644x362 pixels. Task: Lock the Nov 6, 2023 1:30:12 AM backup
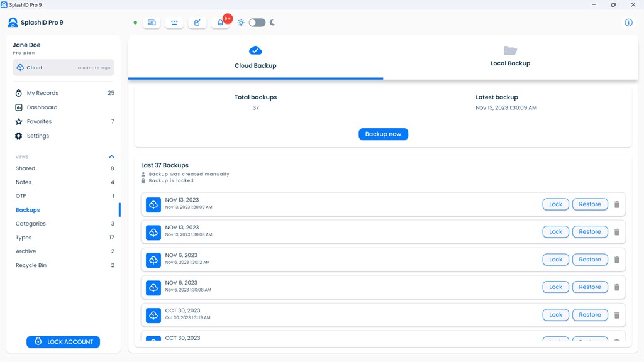(x=555, y=260)
